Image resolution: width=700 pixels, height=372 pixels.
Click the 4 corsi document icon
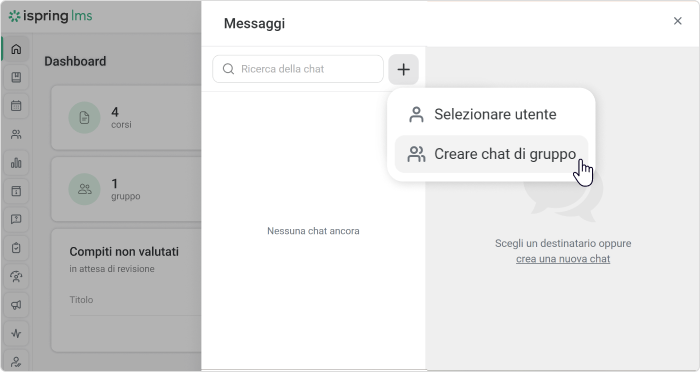[84, 118]
